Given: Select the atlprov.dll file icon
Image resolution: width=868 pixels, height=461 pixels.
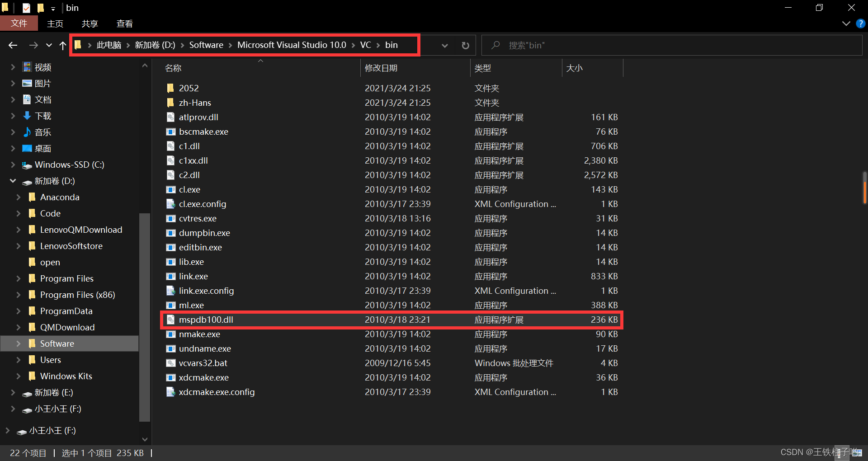Looking at the screenshot, I should pos(170,117).
